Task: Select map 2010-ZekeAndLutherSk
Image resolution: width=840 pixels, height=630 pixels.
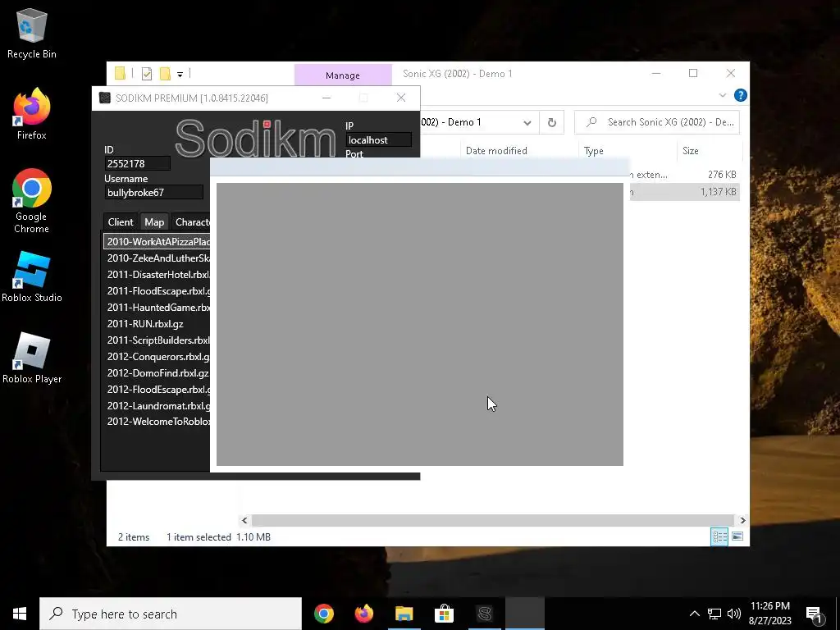Action: pyautogui.click(x=157, y=258)
